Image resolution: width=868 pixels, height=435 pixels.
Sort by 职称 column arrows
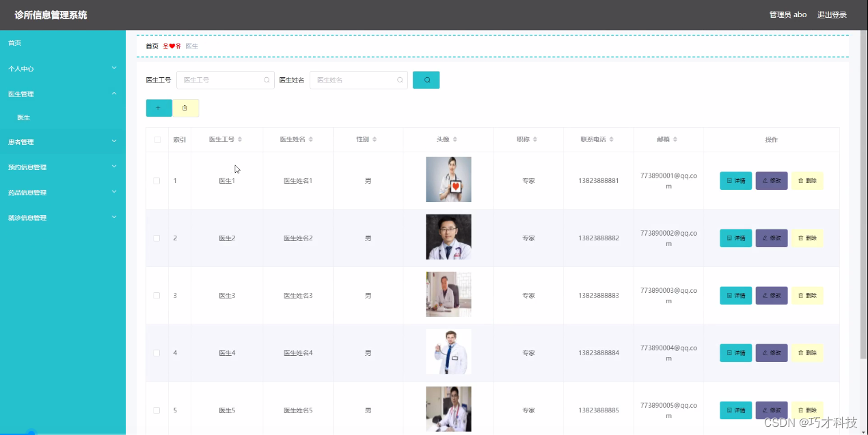[535, 139]
